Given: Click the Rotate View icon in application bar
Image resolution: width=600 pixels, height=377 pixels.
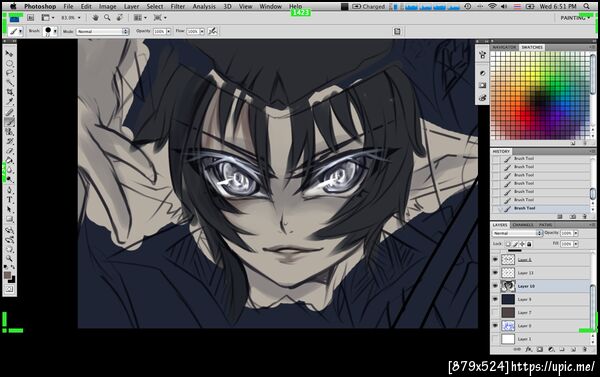Looking at the screenshot, I should 120,18.
